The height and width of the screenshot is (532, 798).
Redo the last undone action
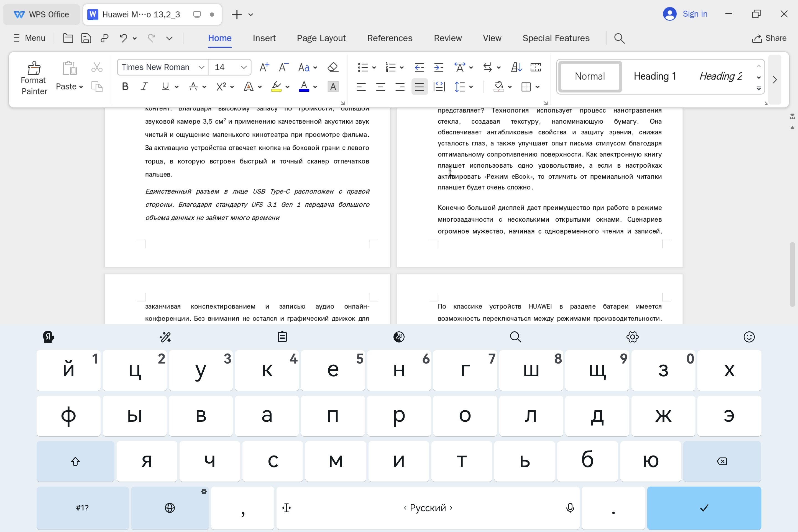tap(151, 38)
